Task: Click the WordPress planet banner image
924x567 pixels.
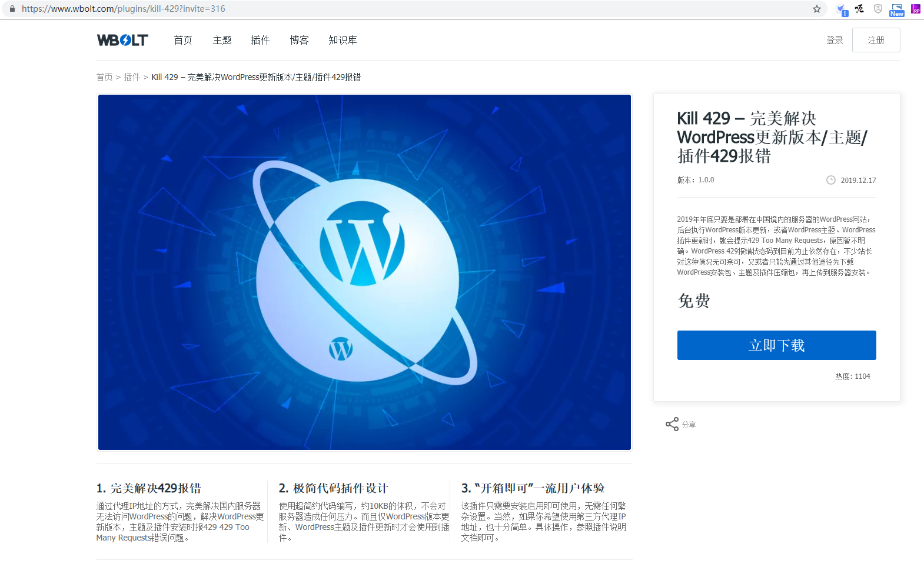Action: 364,272
